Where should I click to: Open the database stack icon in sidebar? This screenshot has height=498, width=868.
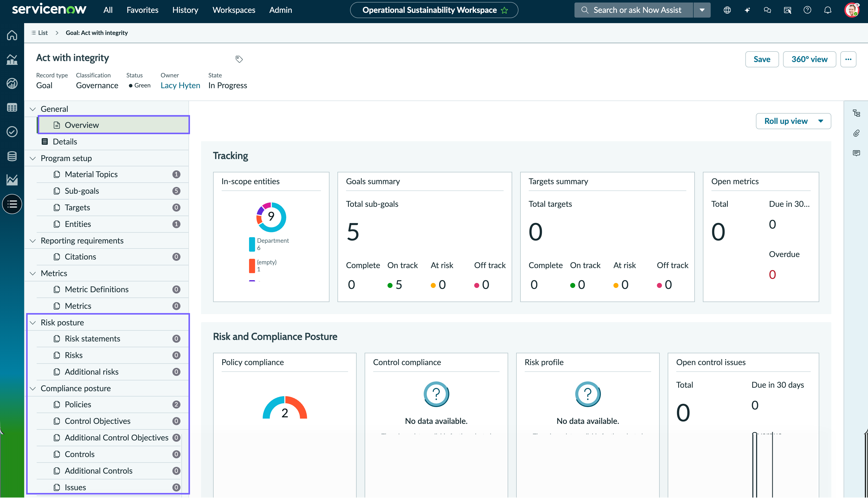(12, 156)
